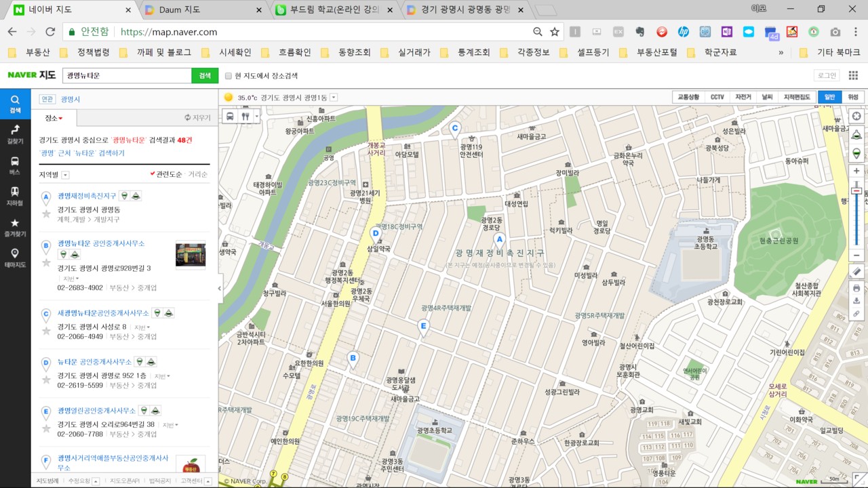
Task: Open 광명뉴타운 공인중개사사무소 photo thumbnail
Action: (x=191, y=255)
